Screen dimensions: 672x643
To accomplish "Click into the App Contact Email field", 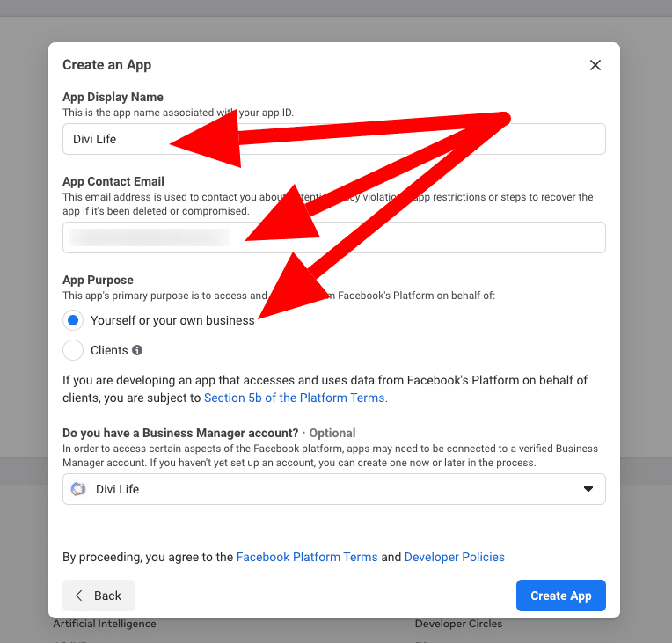I will click(333, 237).
